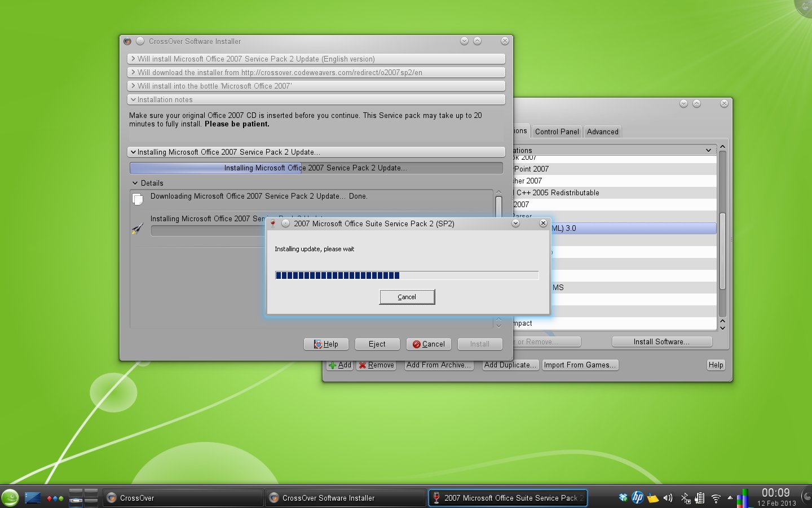Click the Help button in the CrossOver window
812x508 pixels.
coord(716,365)
